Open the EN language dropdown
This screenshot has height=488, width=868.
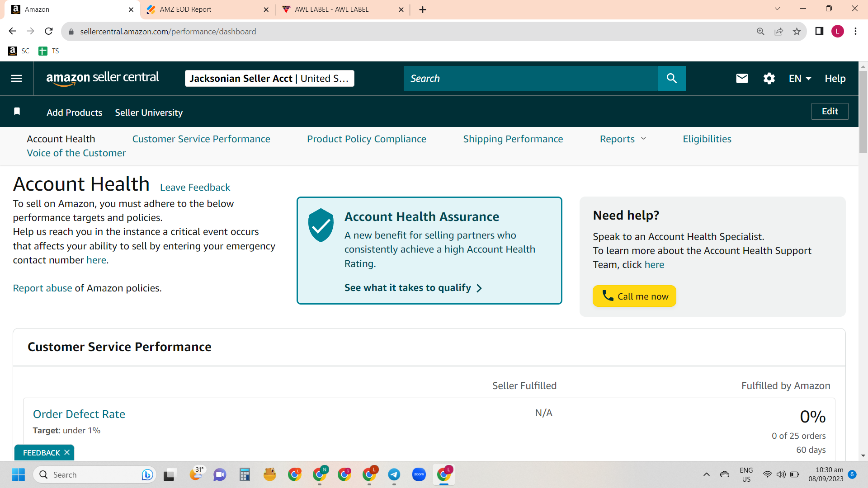pos(800,79)
